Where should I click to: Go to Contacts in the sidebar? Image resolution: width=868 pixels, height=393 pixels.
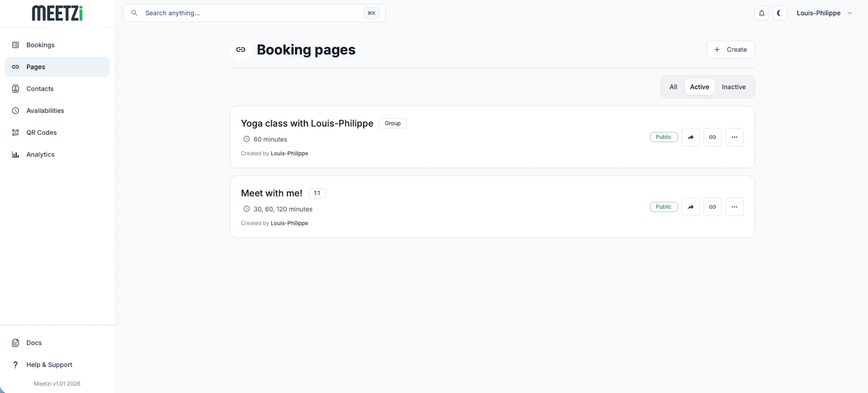tap(57, 88)
